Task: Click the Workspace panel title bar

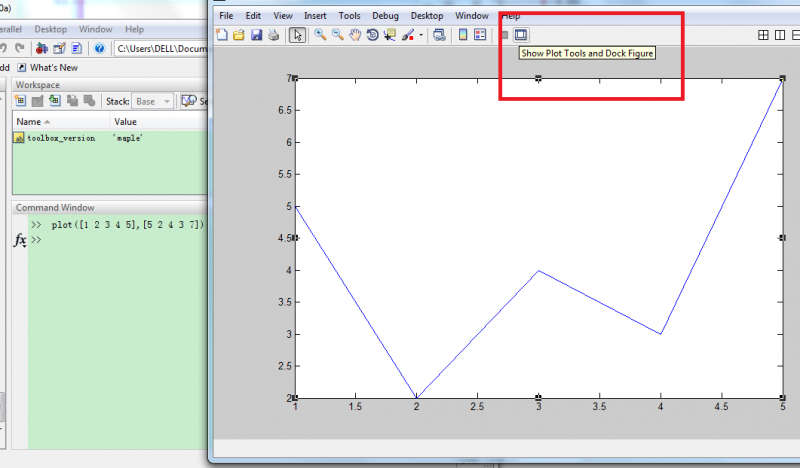Action: click(110, 85)
